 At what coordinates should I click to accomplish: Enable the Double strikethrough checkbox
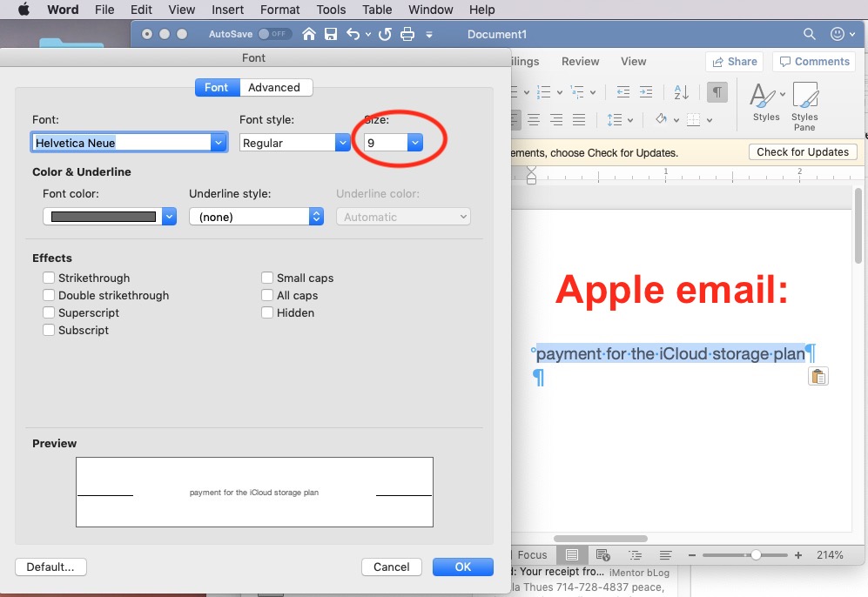point(49,295)
